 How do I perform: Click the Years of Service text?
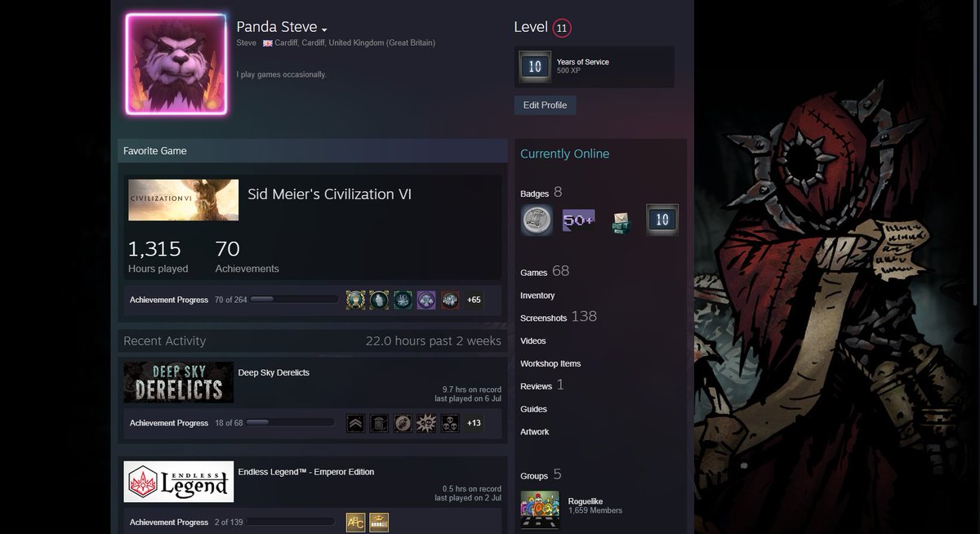click(x=582, y=62)
